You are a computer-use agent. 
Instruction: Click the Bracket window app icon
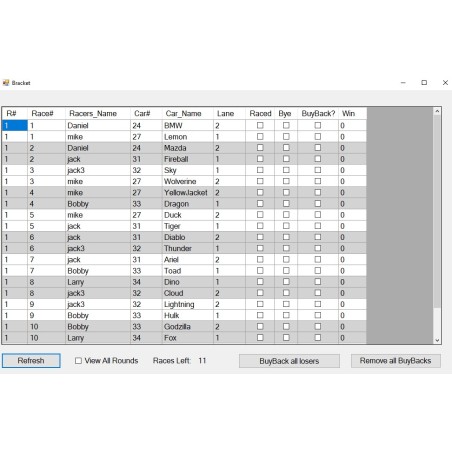coord(6,83)
